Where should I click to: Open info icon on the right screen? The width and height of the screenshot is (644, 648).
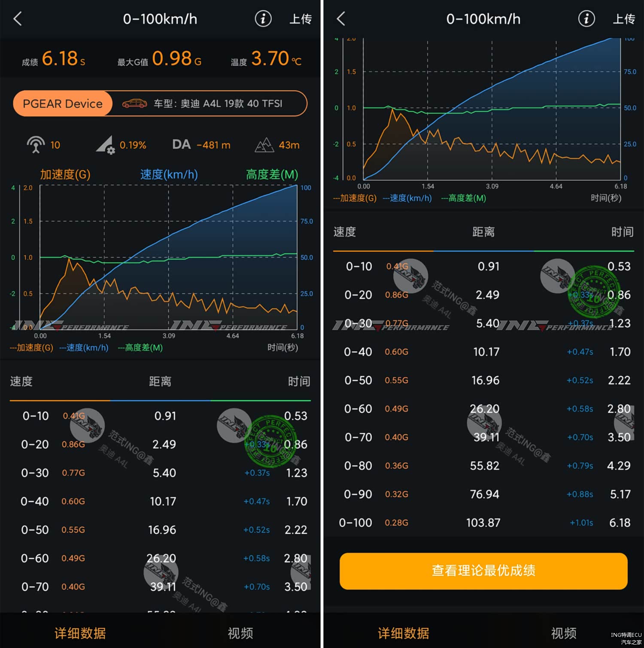pyautogui.click(x=586, y=19)
